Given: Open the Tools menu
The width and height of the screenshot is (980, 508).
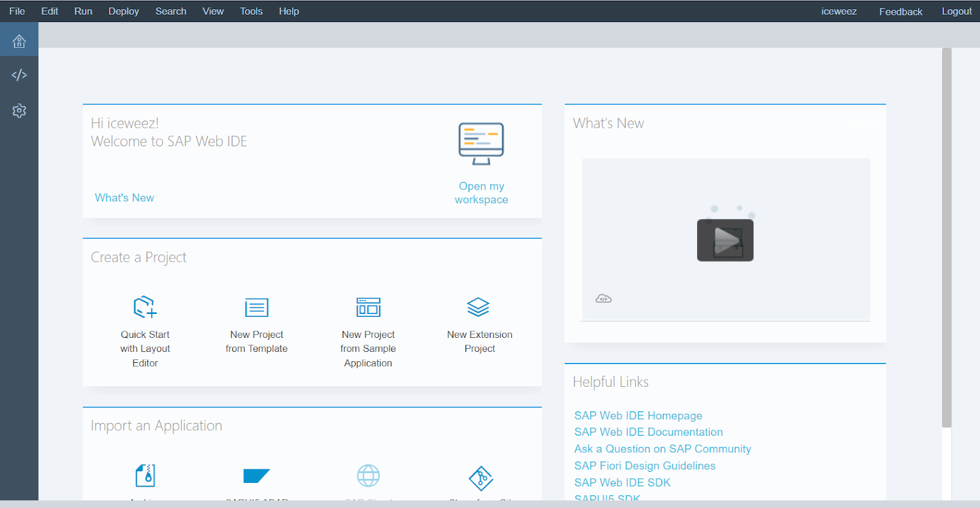Looking at the screenshot, I should [x=251, y=11].
